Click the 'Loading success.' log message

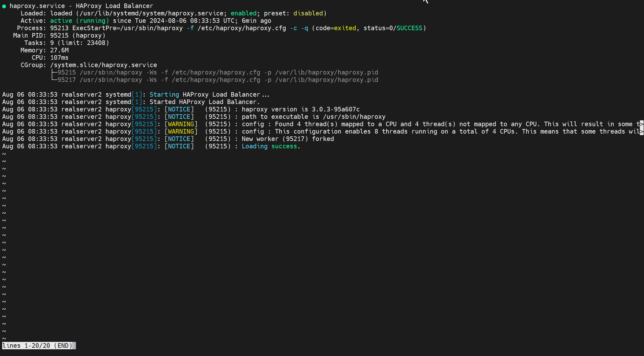pyautogui.click(x=270, y=146)
